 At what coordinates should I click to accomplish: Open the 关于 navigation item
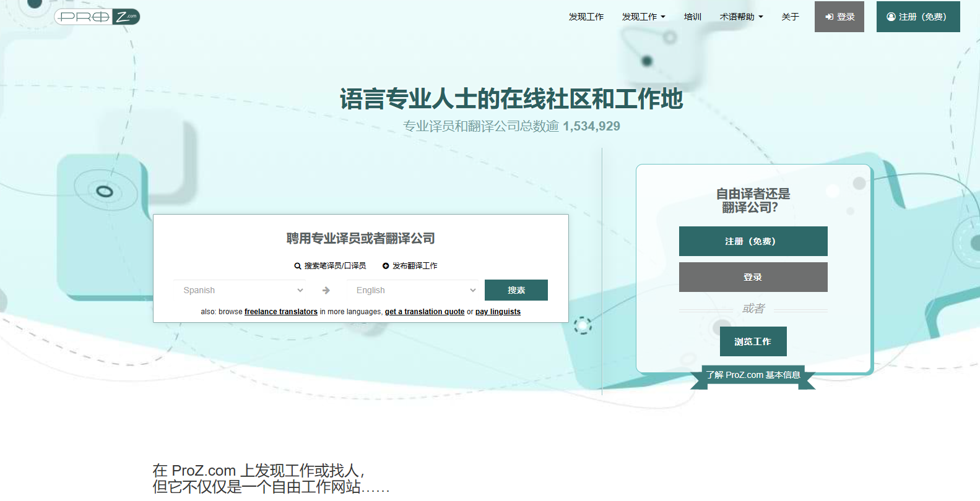[790, 17]
